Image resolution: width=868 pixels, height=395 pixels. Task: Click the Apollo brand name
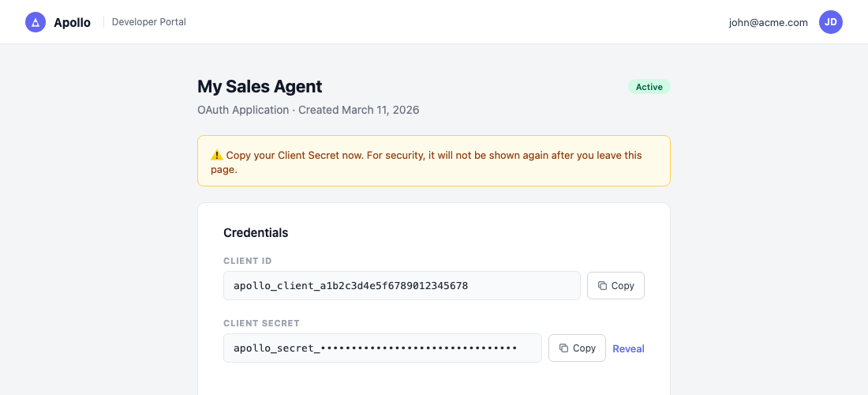coord(72,22)
